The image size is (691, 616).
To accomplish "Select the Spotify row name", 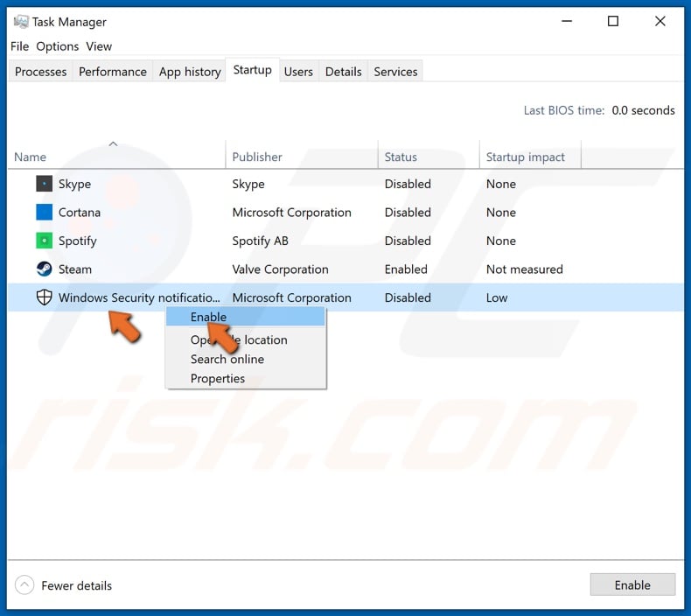I will 78,241.
